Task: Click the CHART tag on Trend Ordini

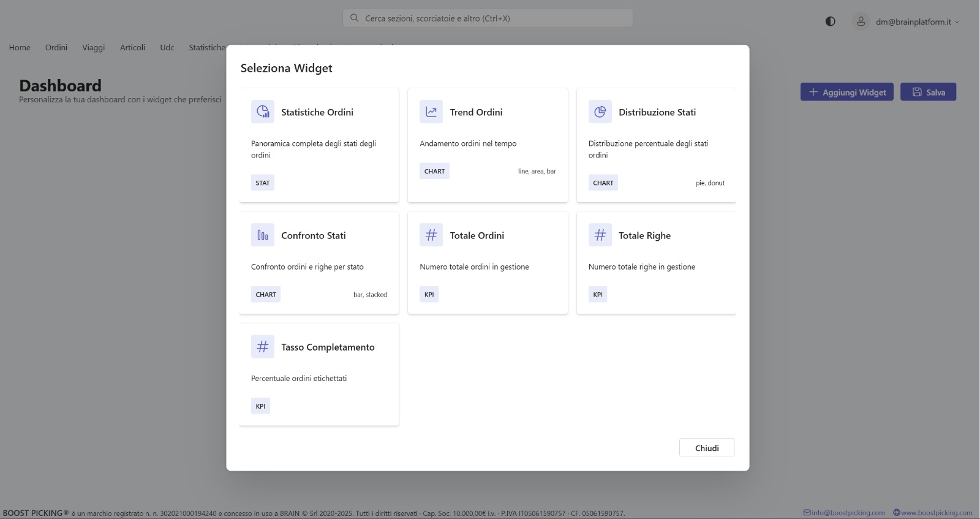Action: [x=434, y=171]
